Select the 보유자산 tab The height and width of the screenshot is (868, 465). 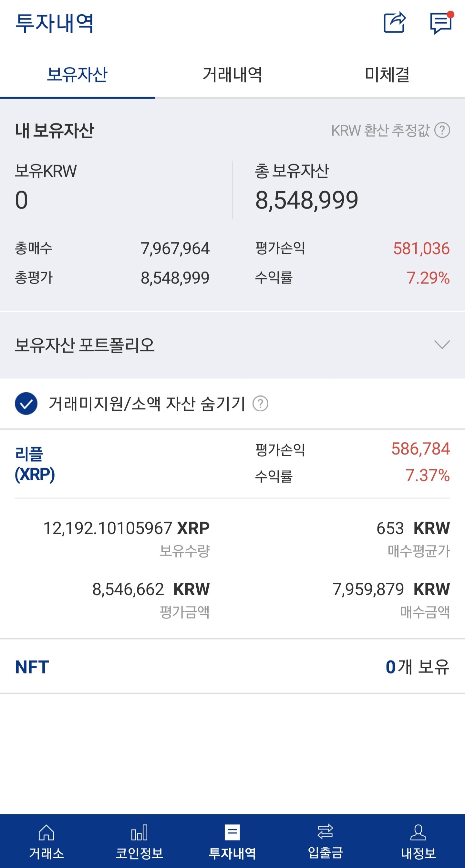click(x=77, y=74)
